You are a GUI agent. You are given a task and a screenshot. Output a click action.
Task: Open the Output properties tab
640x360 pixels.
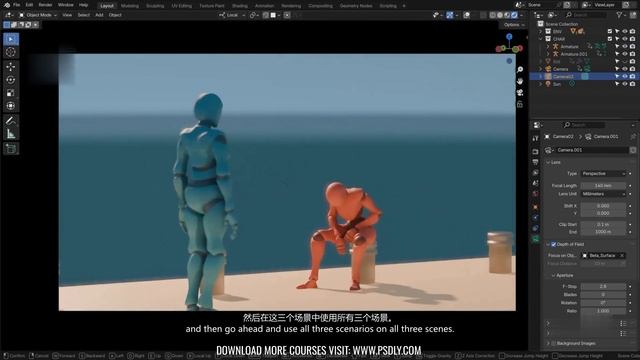[536, 162]
